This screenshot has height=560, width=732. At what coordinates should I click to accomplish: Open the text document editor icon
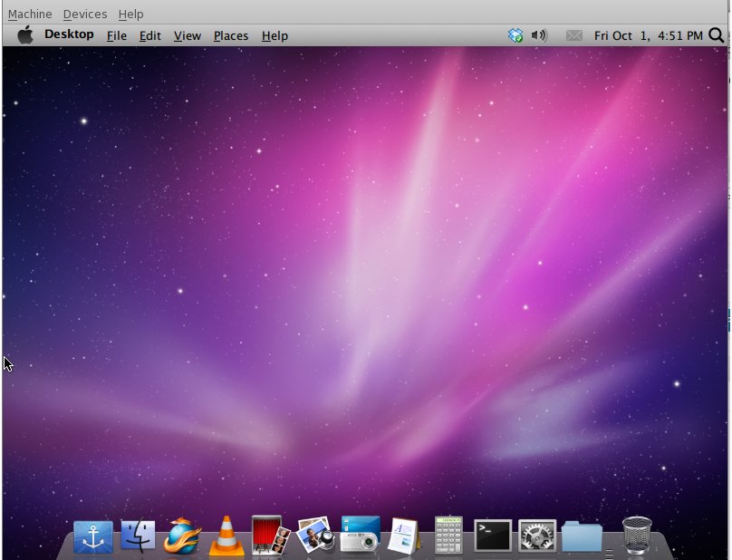(x=403, y=536)
